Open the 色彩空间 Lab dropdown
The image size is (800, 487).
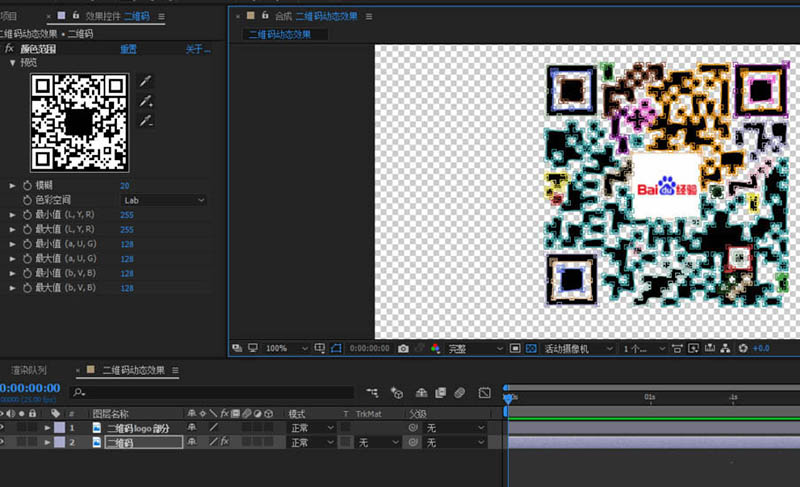point(164,200)
